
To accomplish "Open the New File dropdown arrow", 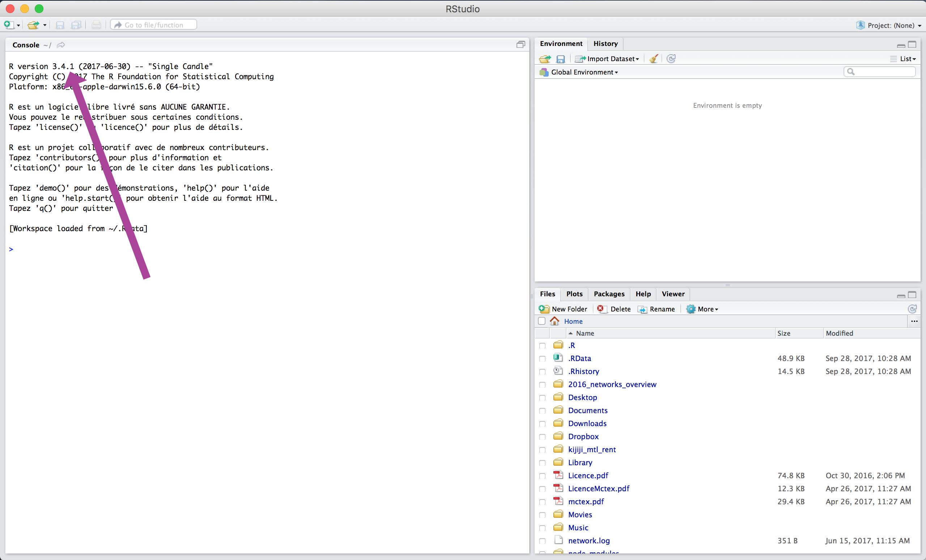I will (18, 26).
